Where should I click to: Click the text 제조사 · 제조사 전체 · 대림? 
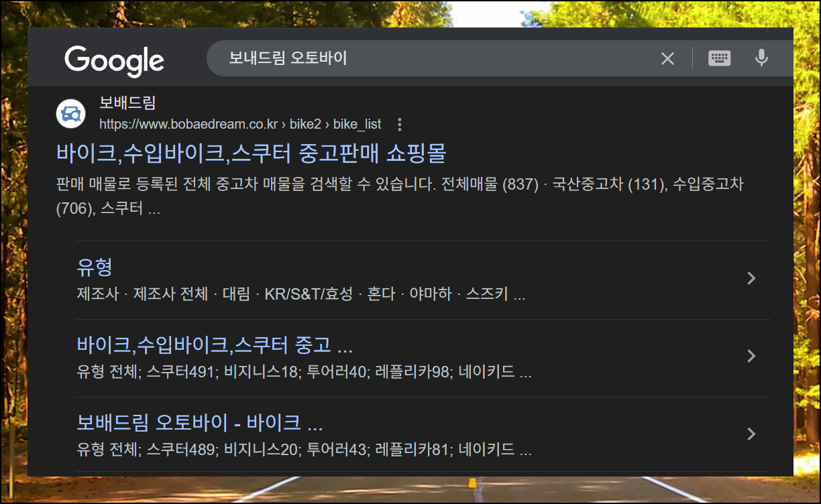pyautogui.click(x=163, y=294)
